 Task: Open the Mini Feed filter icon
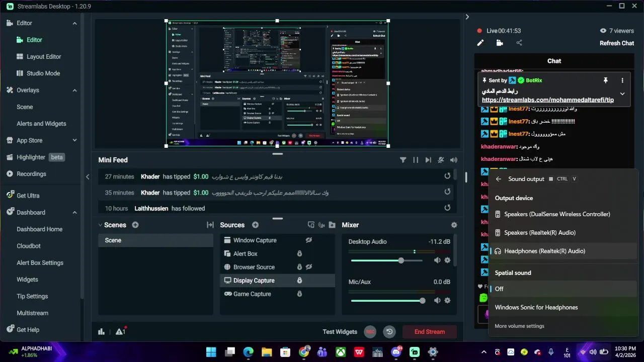tap(403, 160)
